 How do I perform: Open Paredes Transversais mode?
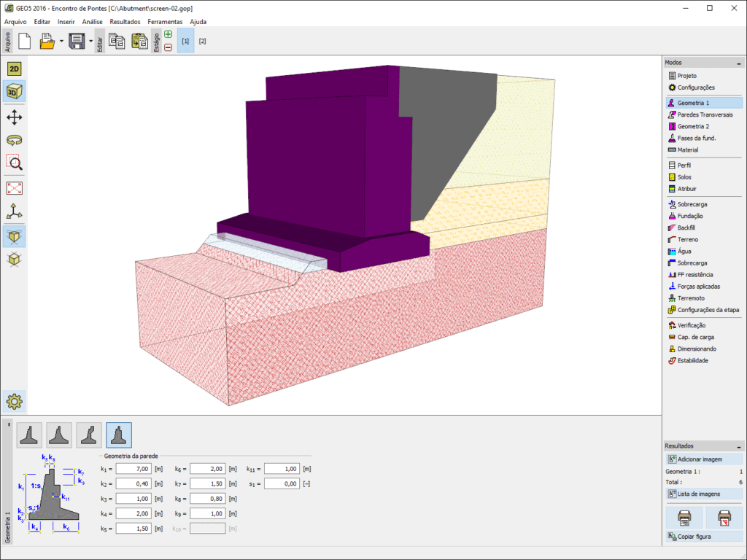(x=704, y=114)
